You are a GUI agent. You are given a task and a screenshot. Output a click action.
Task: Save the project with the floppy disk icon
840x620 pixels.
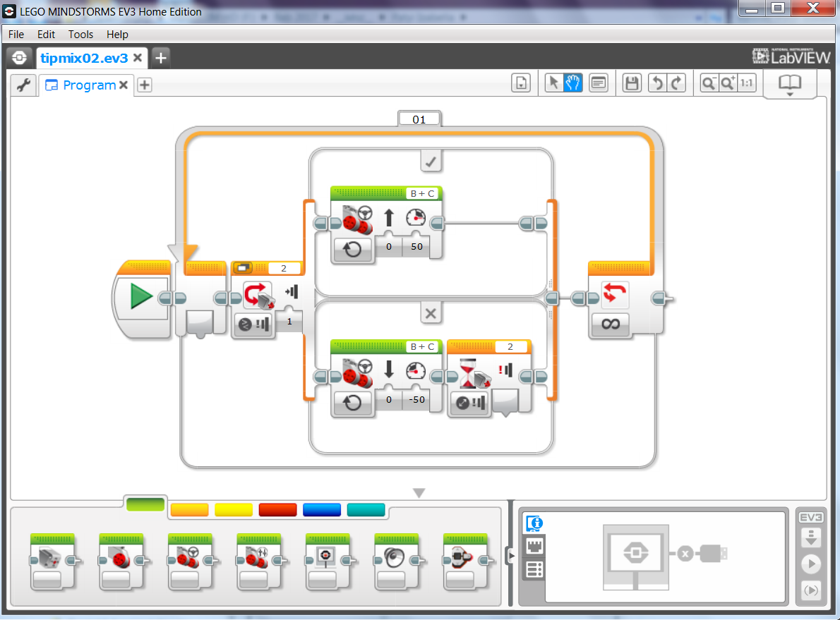[x=632, y=83]
